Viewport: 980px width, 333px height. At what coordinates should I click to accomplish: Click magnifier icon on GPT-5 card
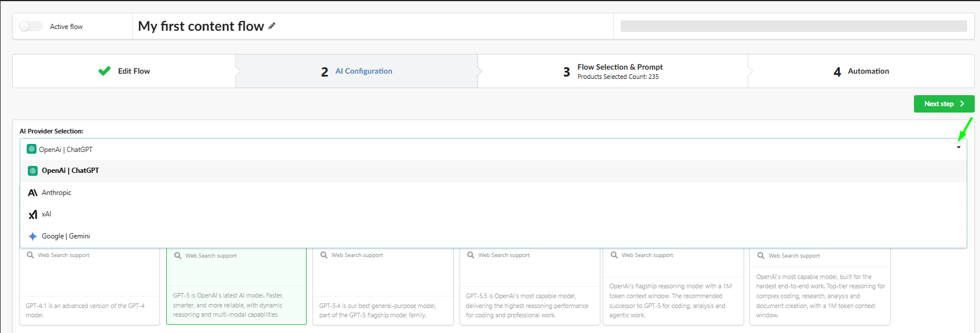pos(178,255)
